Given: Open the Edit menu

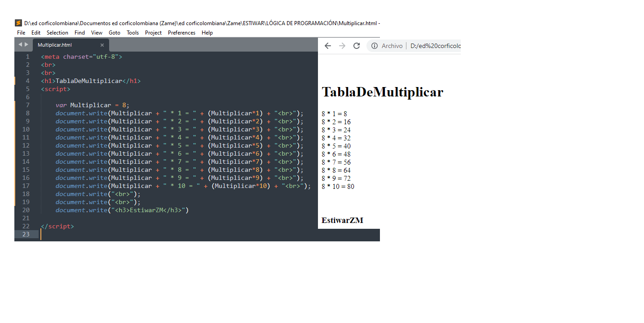Looking at the screenshot, I should click(x=36, y=33).
